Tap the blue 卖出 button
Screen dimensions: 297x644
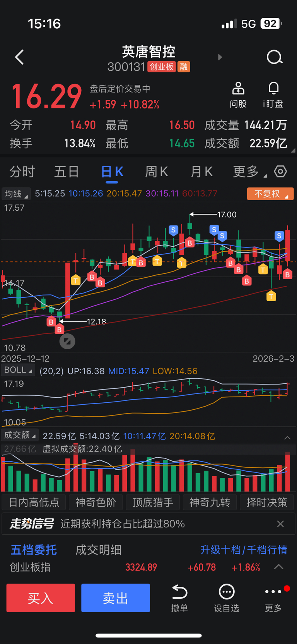pos(116,598)
